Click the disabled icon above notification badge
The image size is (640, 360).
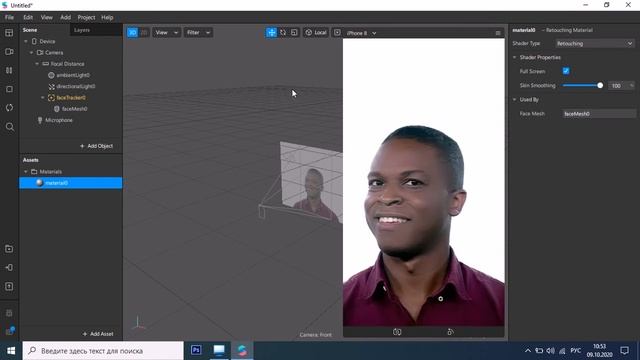coord(9,313)
